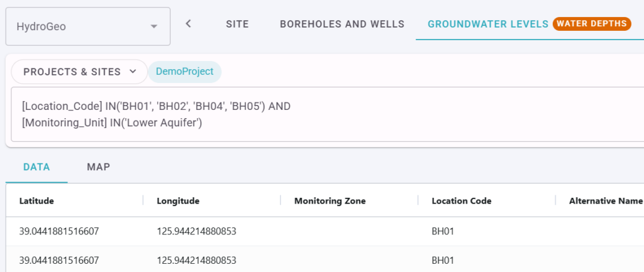The image size is (644, 272).
Task: Sort by the Latitude column header
Action: [x=36, y=201]
